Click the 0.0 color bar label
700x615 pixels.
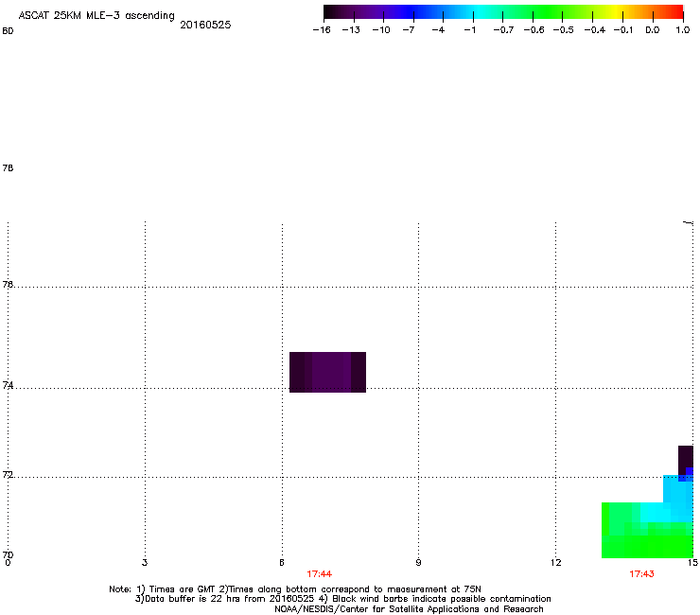coord(653,30)
